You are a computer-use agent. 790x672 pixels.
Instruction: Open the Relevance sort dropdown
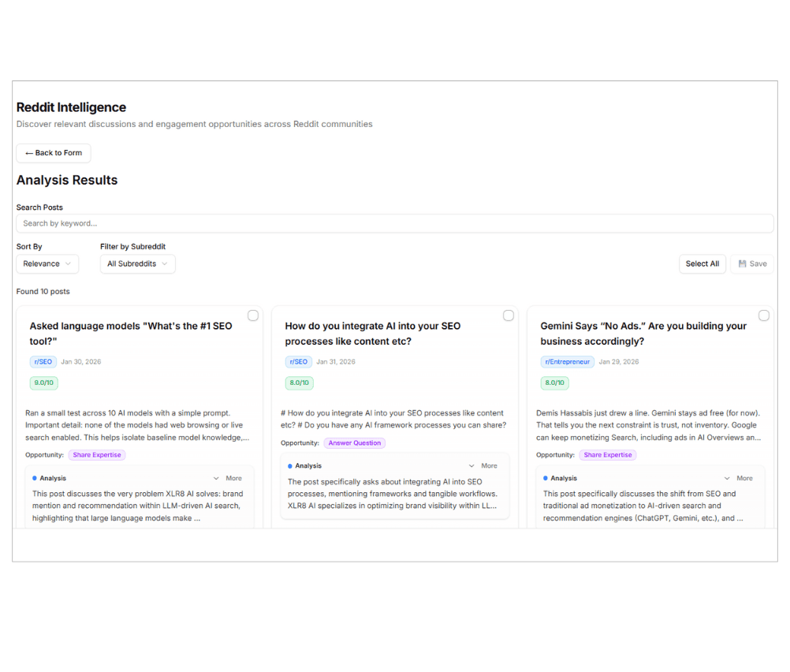[x=47, y=263]
